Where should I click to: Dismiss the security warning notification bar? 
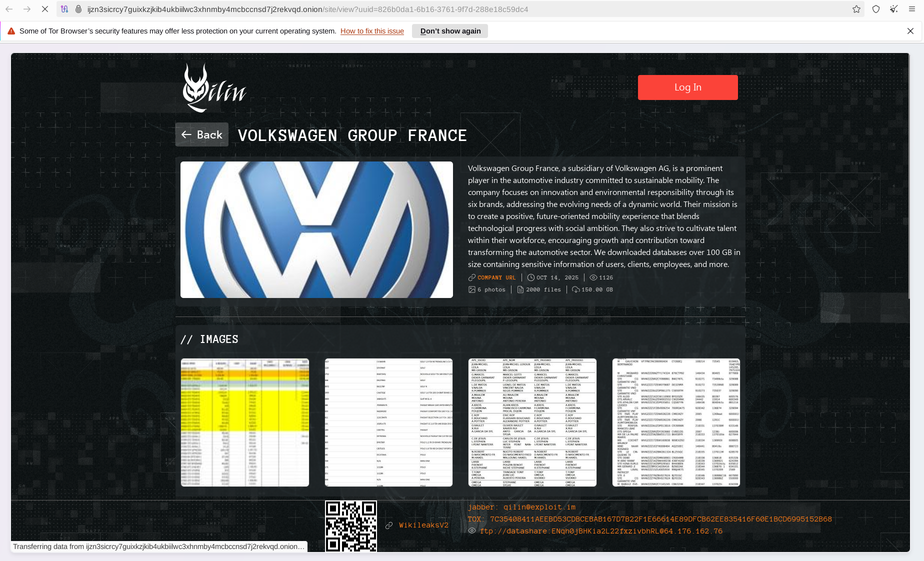tap(910, 31)
